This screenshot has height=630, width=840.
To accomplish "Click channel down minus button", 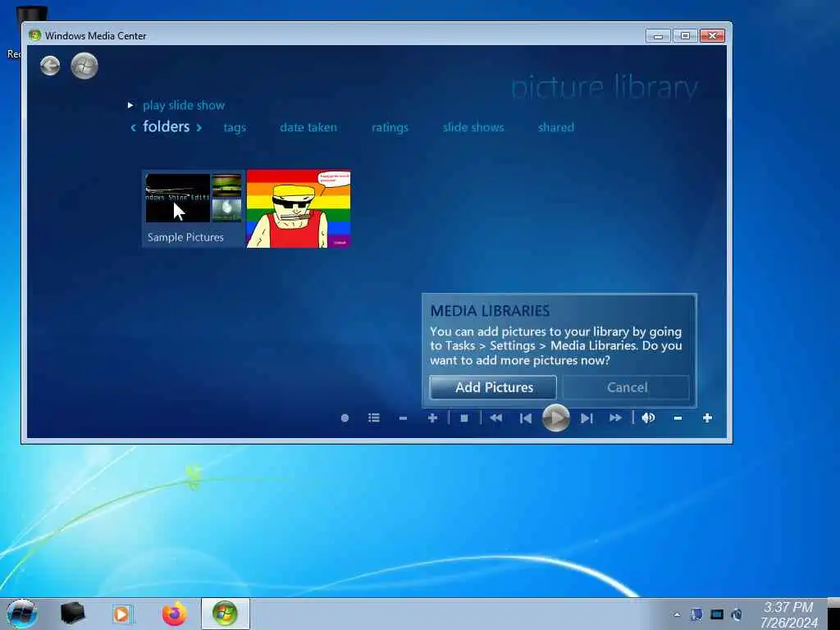I will pos(403,418).
